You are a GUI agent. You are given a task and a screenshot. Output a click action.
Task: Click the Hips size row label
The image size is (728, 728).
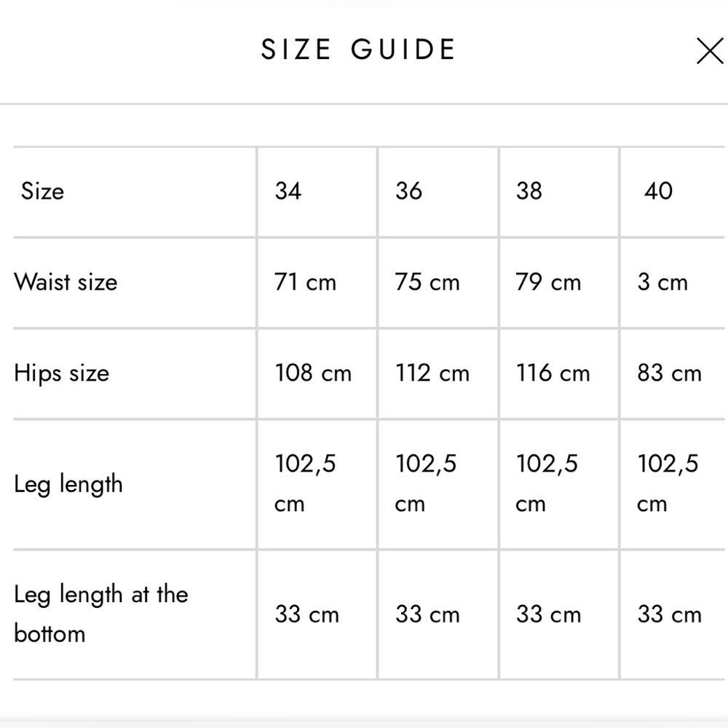61,373
